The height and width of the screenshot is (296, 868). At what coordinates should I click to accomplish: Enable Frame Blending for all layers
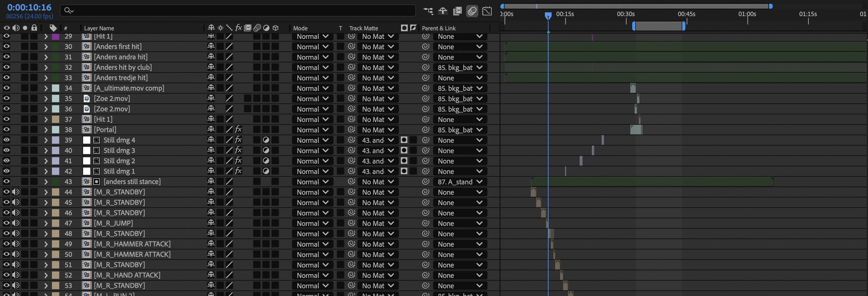(x=457, y=11)
